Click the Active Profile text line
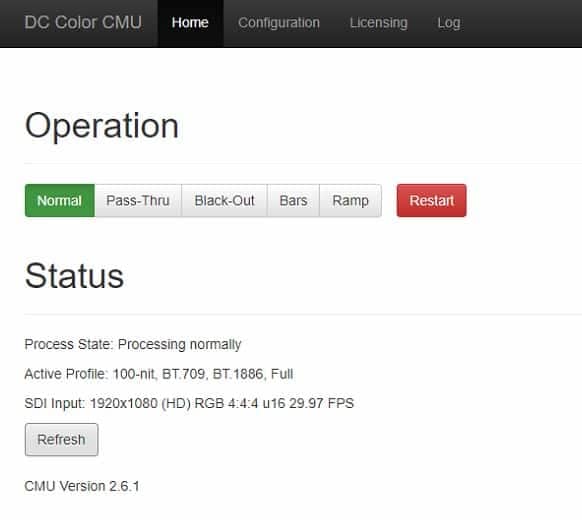Viewport: 582px width, 520px height. tap(159, 374)
